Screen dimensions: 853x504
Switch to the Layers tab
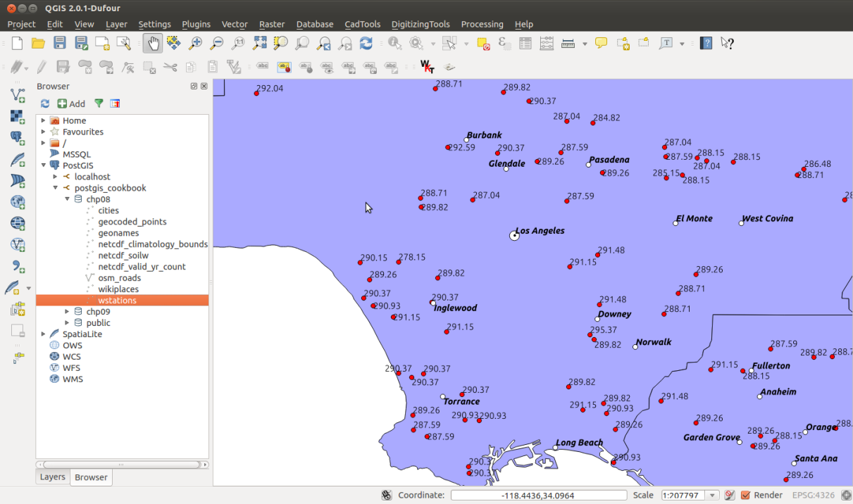pos(53,477)
